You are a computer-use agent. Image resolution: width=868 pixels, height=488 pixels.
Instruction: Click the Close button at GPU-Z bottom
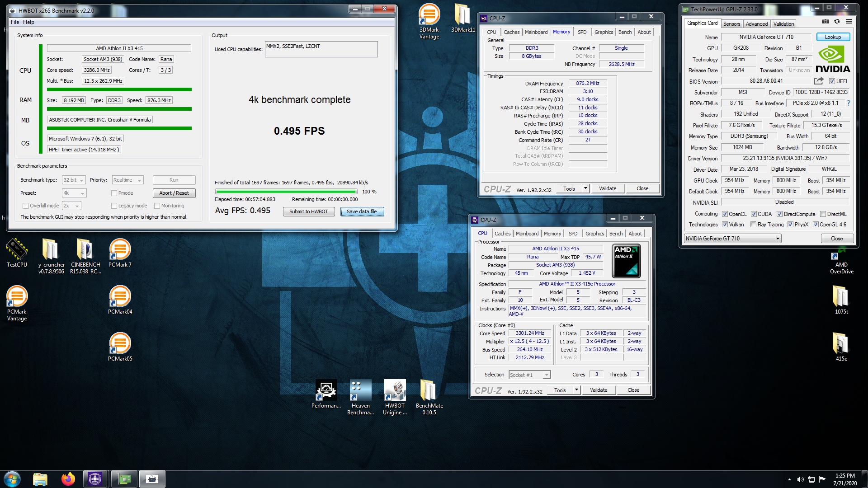[837, 239]
